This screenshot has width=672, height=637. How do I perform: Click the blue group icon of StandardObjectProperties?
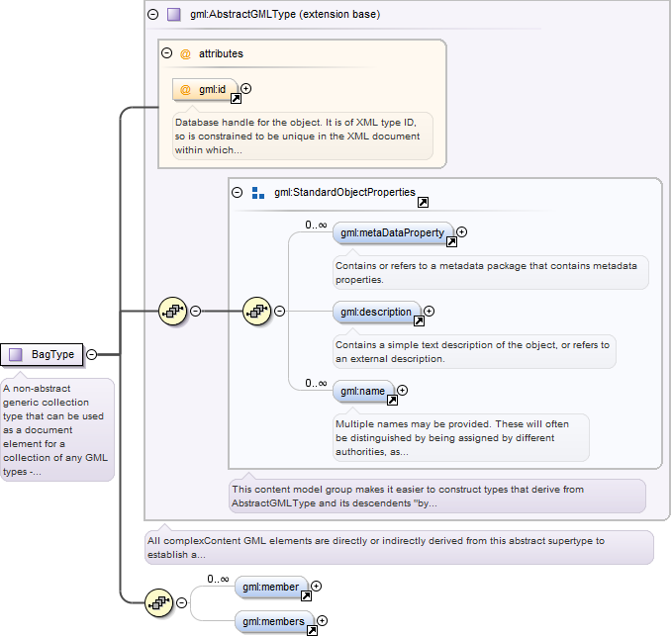258,193
